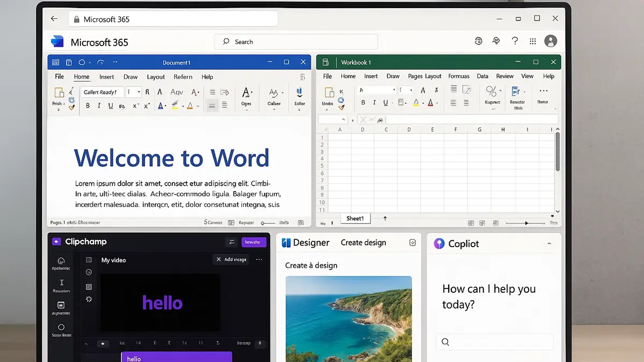Select the text tool icon in Clipchamp sidebar
The width and height of the screenshot is (644, 362).
click(x=61, y=283)
